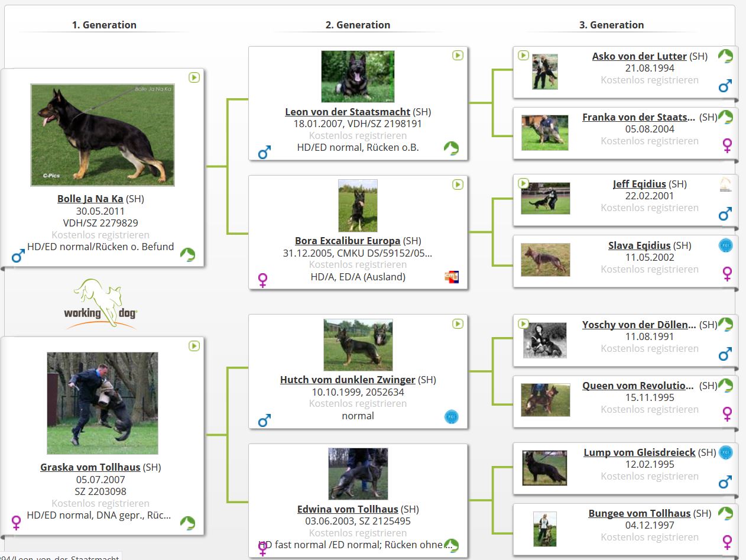Click the play icon on Asko von der Lutter card
The image size is (746, 560).
(x=523, y=55)
